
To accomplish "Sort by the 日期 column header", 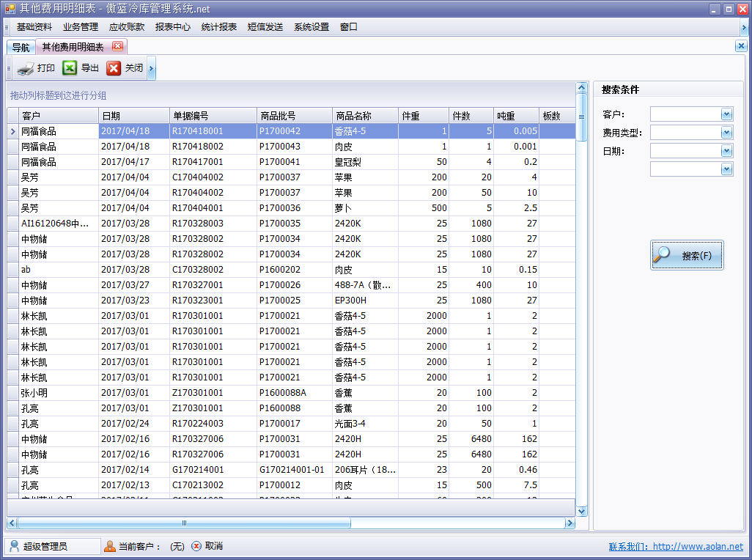I will click(133, 116).
